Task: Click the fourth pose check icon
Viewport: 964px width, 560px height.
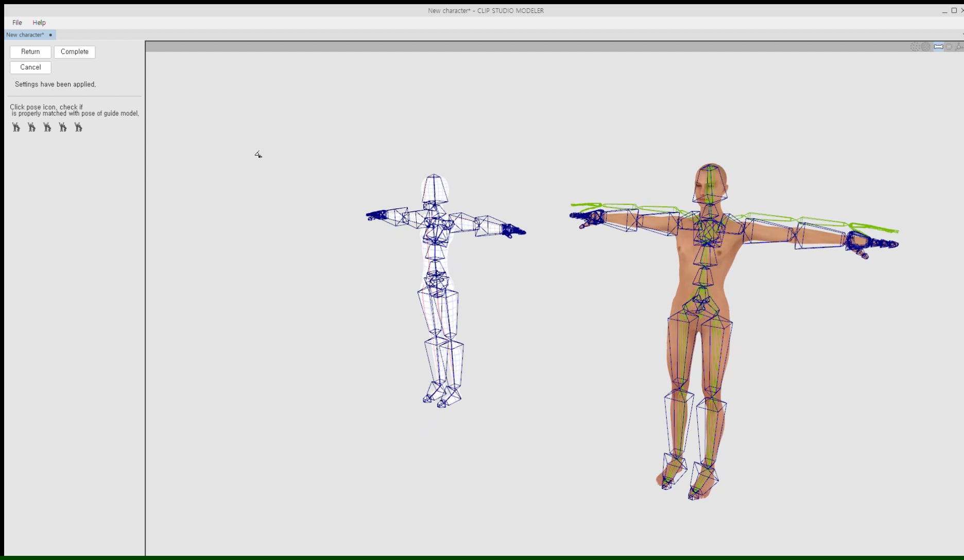Action: pos(63,127)
